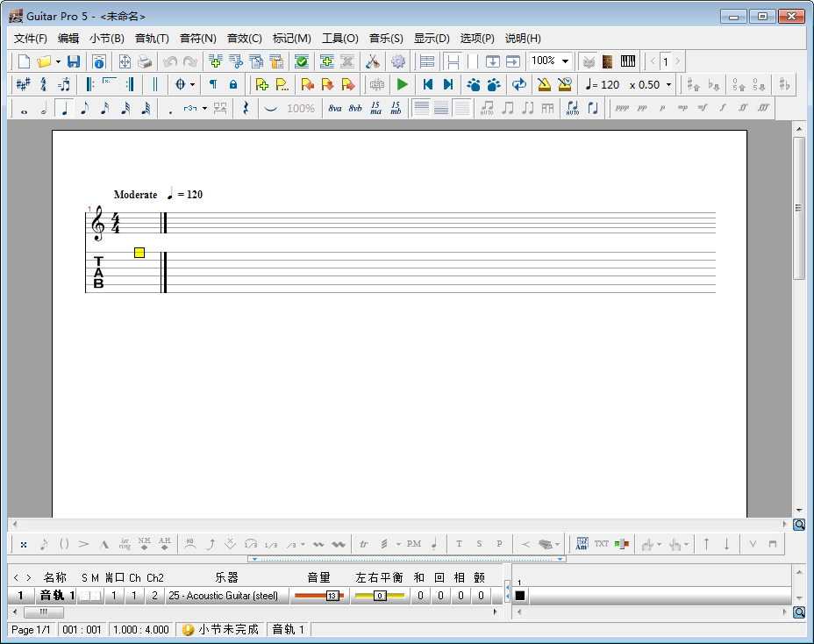Click the tempo 120 button in toolbar

[x=603, y=84]
